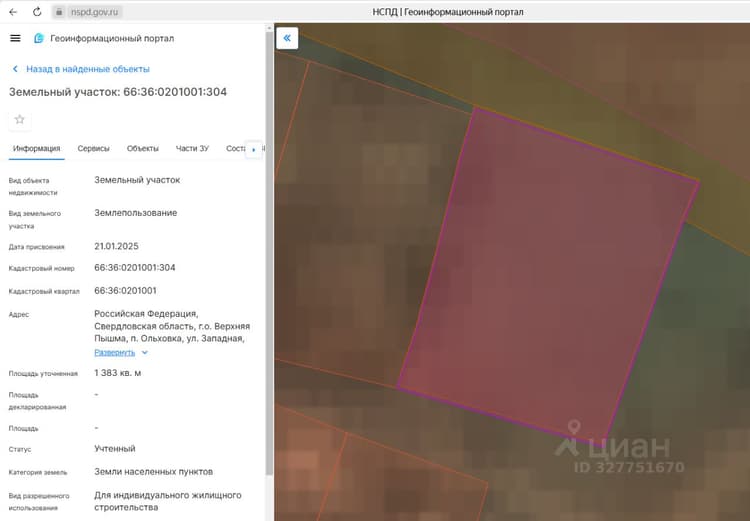Switch to the Сервисы tab
750x521 pixels.
point(93,148)
